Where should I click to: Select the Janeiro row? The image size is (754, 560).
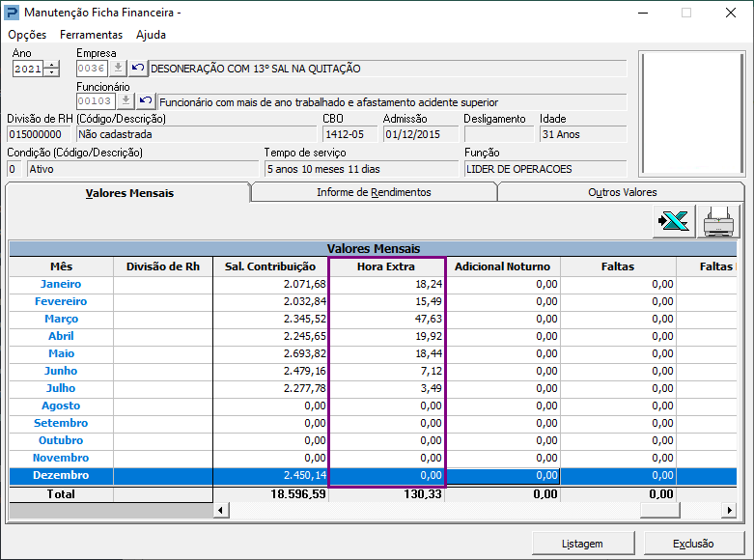[x=373, y=284]
